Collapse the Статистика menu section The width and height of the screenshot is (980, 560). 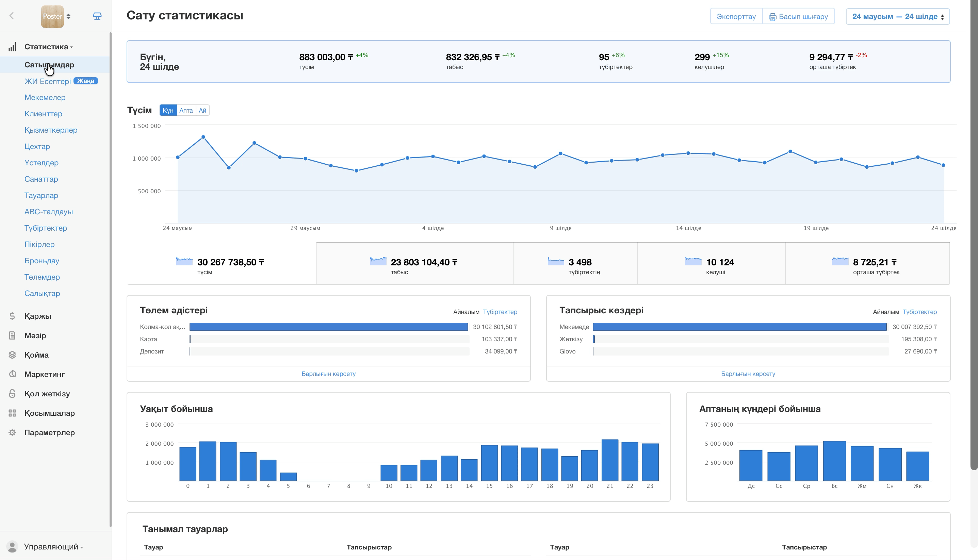coord(48,47)
